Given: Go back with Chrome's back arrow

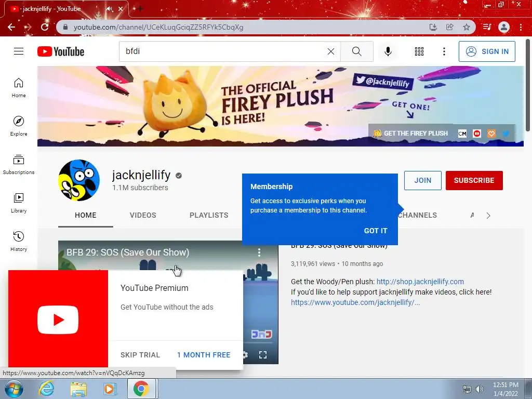Looking at the screenshot, I should point(11,27).
